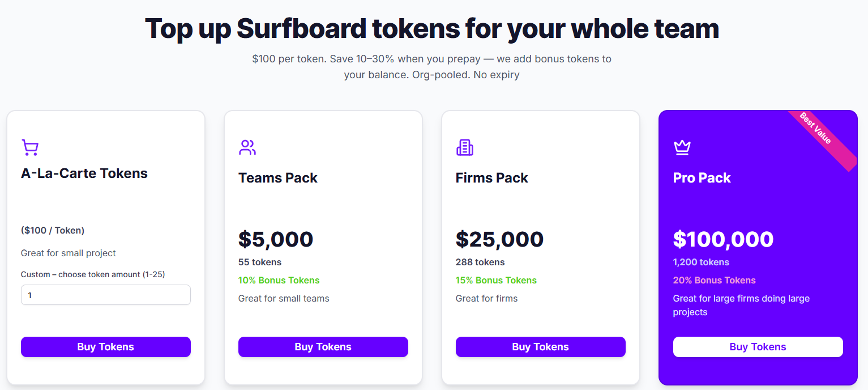This screenshot has width=868, height=390.
Task: Click the A-La-Carte Tokens title
Action: (84, 173)
